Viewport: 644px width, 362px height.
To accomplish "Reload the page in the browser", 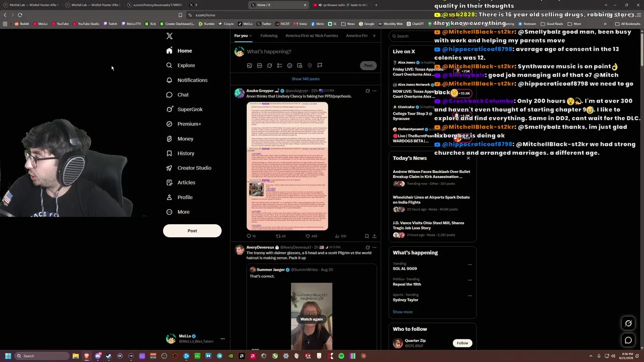I will 20,15.
